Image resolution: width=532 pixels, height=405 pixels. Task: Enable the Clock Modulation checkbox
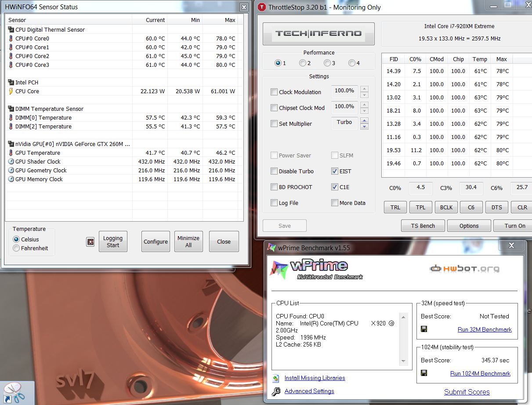pos(274,92)
